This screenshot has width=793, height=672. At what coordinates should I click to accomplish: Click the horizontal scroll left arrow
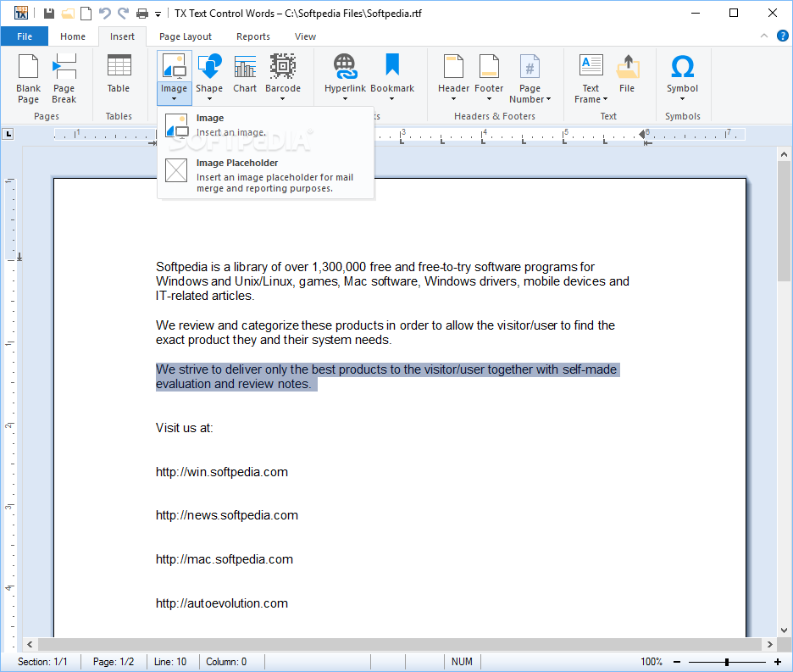30,644
